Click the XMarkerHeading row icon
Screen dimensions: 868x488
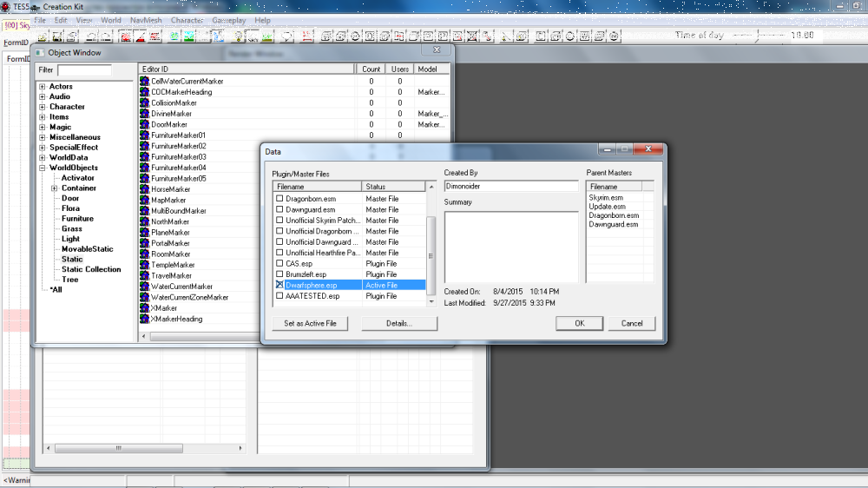pos(144,319)
